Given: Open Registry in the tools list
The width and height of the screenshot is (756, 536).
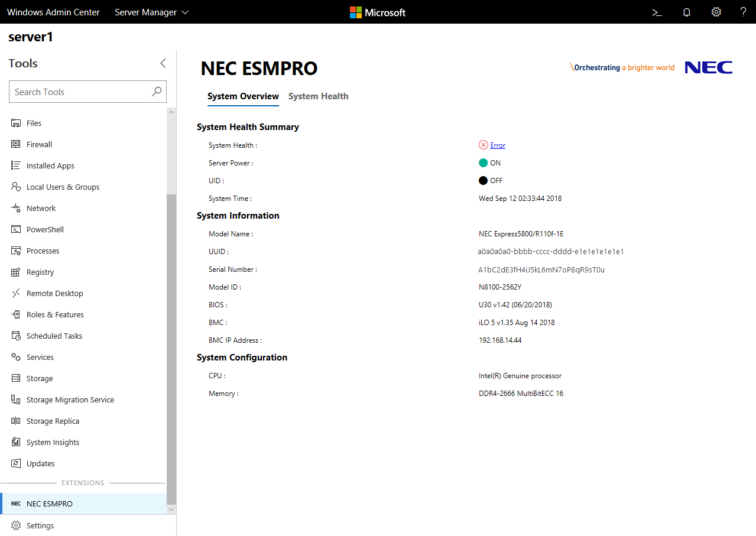Looking at the screenshot, I should click(x=83, y=272).
